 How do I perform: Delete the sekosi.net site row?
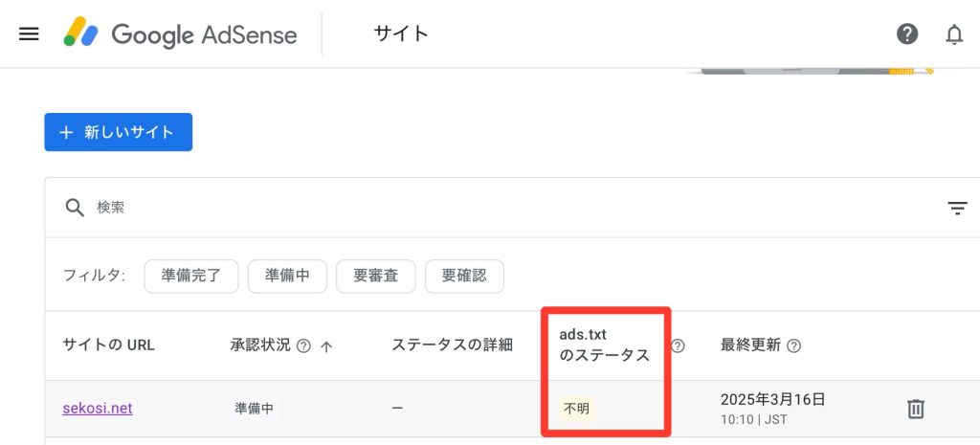pos(916,409)
